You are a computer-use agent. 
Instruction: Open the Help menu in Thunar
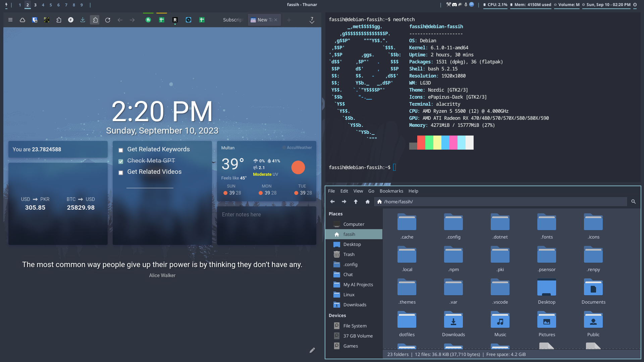(413, 191)
